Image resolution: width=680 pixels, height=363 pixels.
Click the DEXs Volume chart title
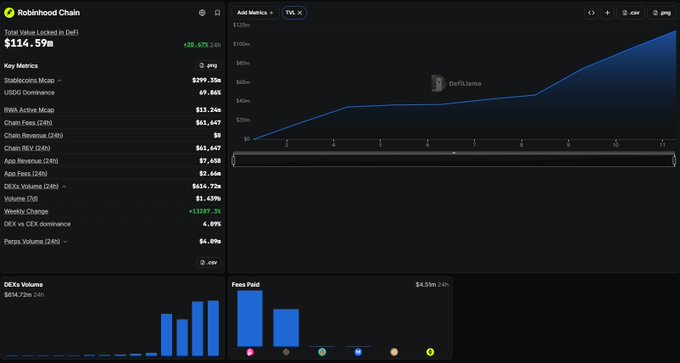[x=23, y=285]
